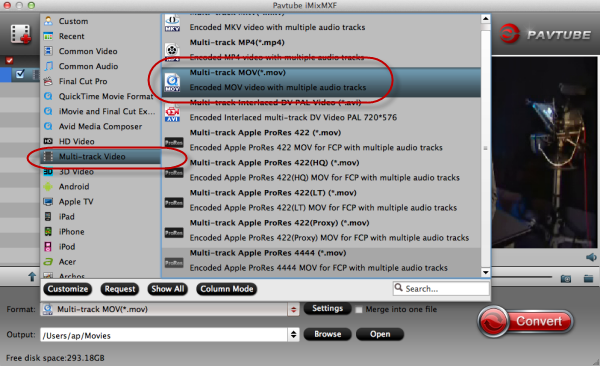Toggle Merge into one file checkbox
The width and height of the screenshot is (600, 366).
[359, 310]
